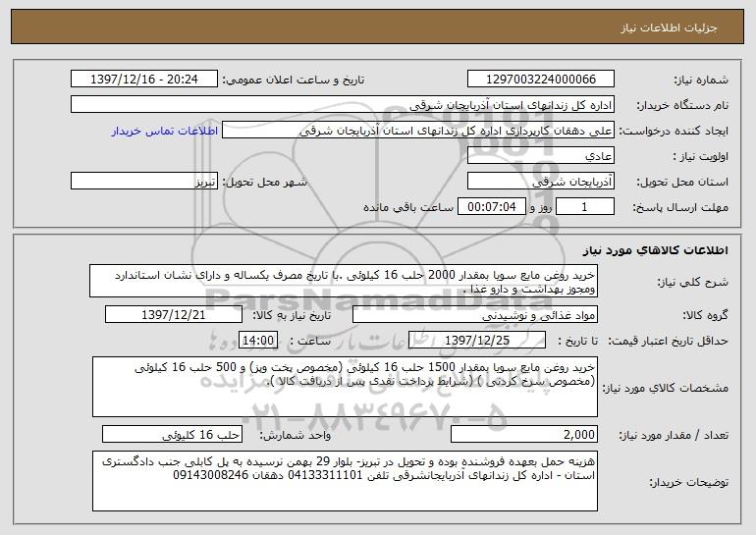Select the remaining time field 00:07:04
The image size is (756, 535).
coord(491,207)
